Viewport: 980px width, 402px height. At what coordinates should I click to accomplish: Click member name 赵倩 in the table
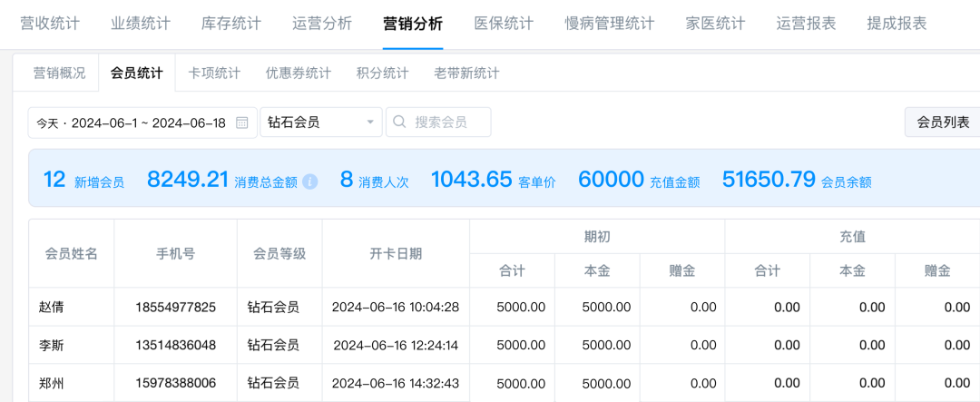[52, 308]
